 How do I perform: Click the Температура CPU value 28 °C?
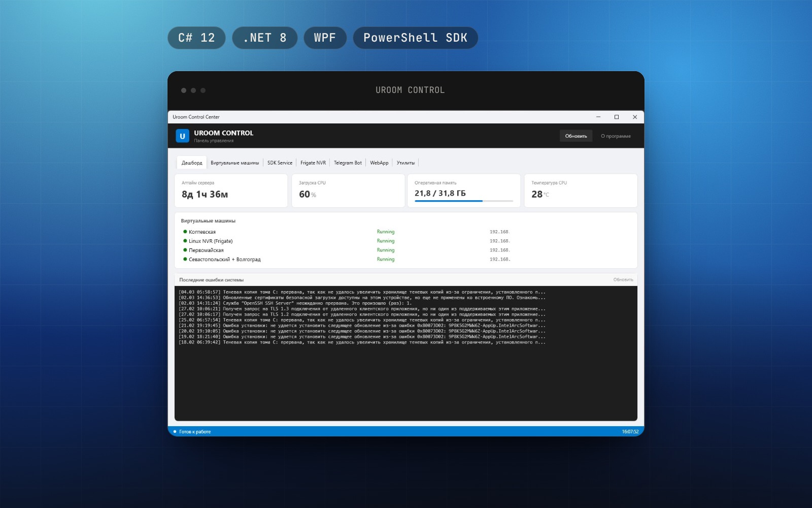pyautogui.click(x=540, y=194)
